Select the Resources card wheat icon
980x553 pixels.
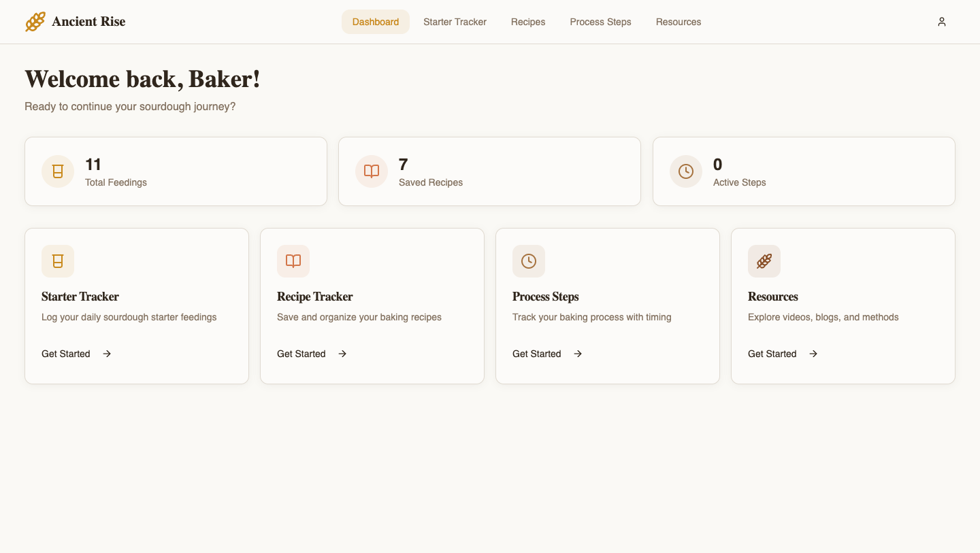tap(764, 261)
